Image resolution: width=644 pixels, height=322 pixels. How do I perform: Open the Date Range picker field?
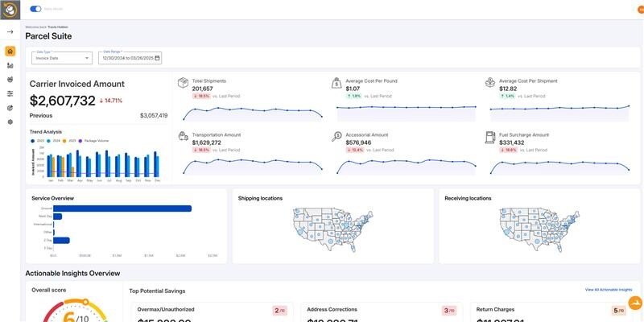127,57
